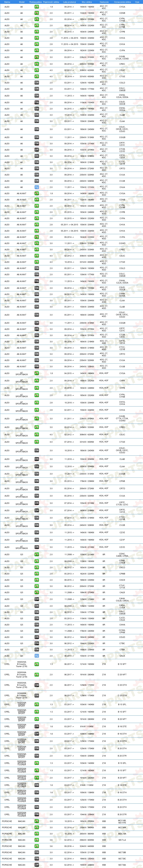Screen dimensions: 143x868
Task: Select engine code CNYA, CHVA in A7 Sportback row
Action: pos(122,403)
